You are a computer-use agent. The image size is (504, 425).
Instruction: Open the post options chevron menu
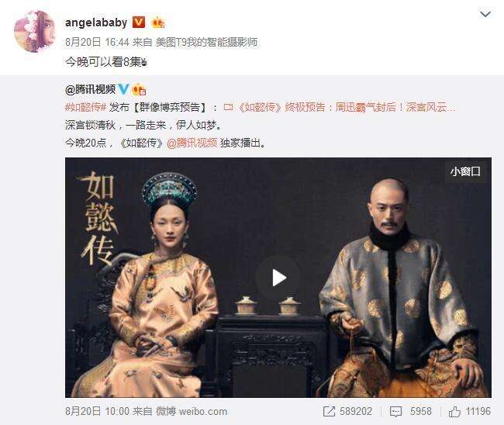point(485,14)
